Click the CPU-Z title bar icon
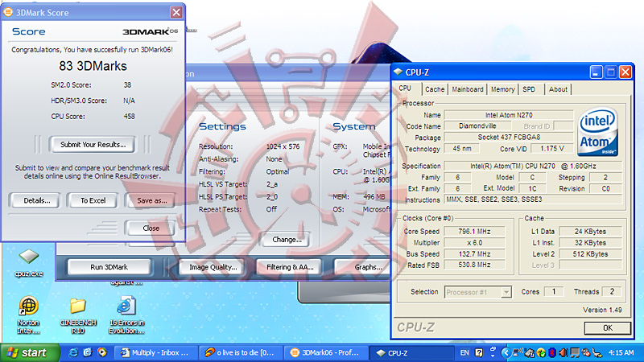The width and height of the screenshot is (644, 362). pos(398,72)
